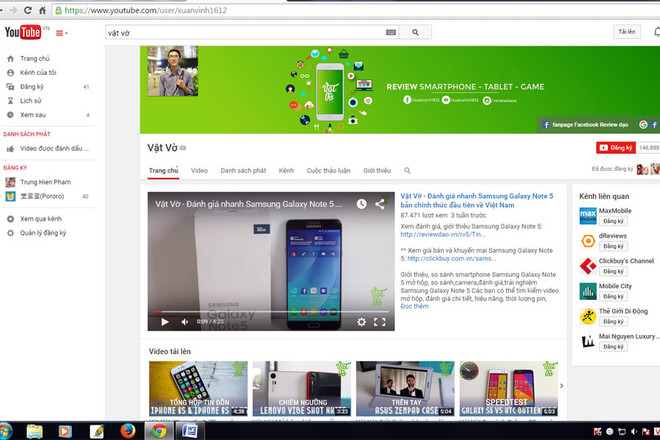660x440 pixels.
Task: Open the 'Asus Zenpad Case' video thumbnail
Action: click(x=405, y=388)
